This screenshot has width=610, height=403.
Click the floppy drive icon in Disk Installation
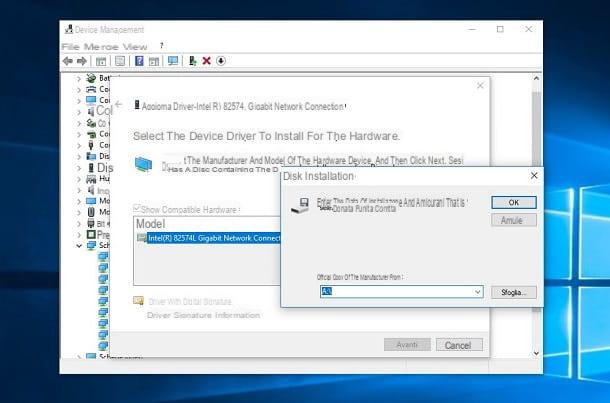coord(300,205)
